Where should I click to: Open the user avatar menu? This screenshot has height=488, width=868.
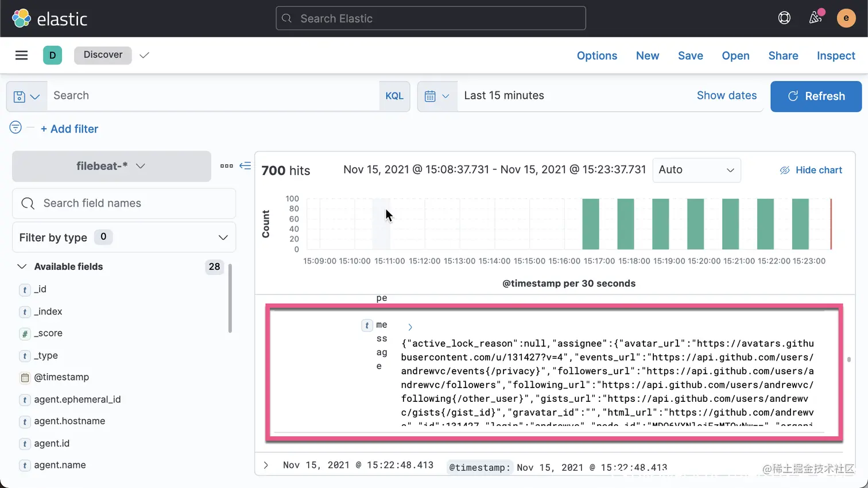click(x=846, y=18)
